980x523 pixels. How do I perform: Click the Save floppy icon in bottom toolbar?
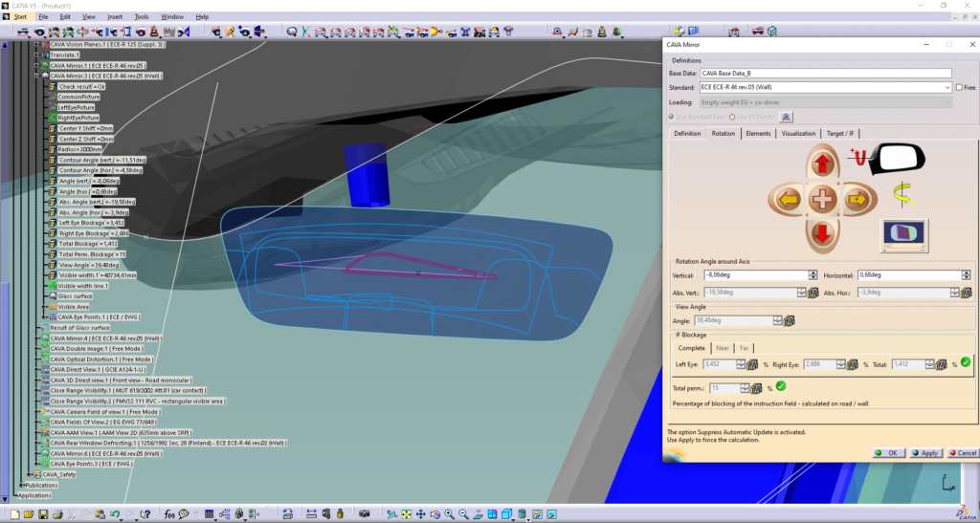point(43,514)
